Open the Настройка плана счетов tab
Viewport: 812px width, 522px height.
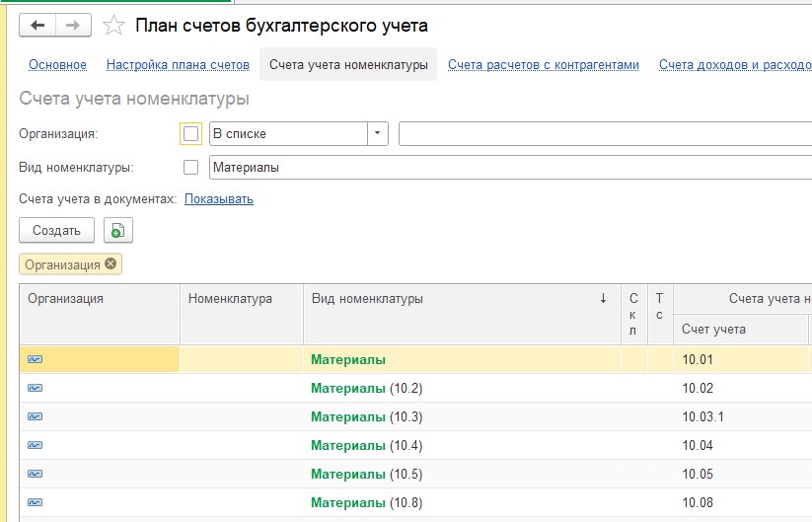point(178,65)
